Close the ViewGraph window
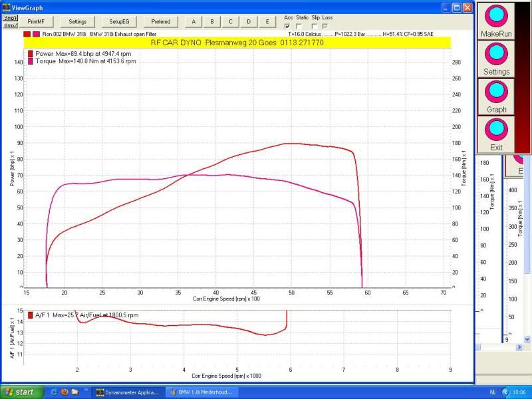 467,8
